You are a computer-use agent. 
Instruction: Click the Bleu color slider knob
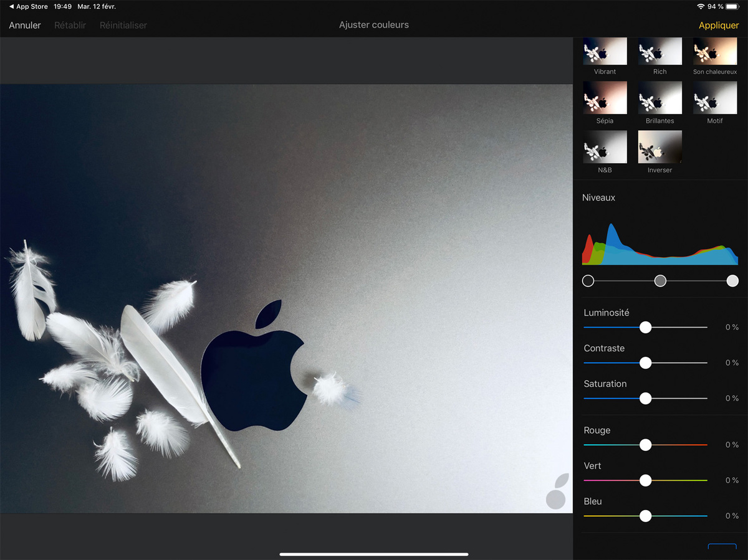click(x=645, y=516)
